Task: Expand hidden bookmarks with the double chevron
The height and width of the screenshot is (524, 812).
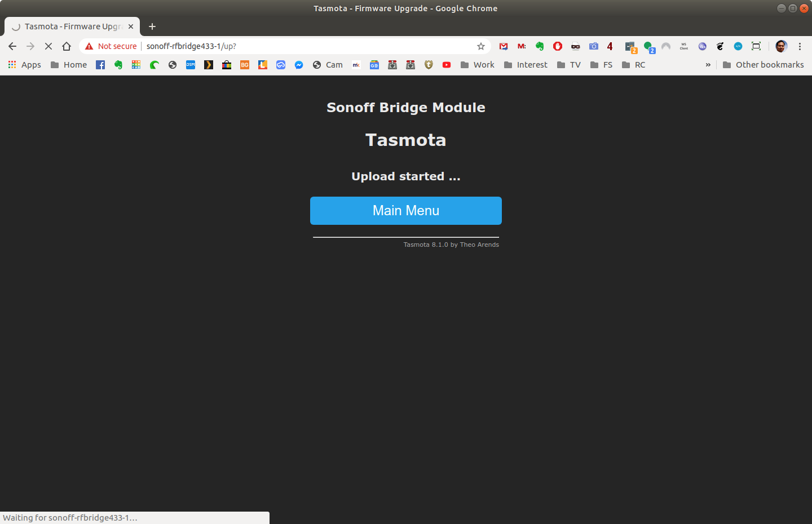Action: click(x=708, y=65)
